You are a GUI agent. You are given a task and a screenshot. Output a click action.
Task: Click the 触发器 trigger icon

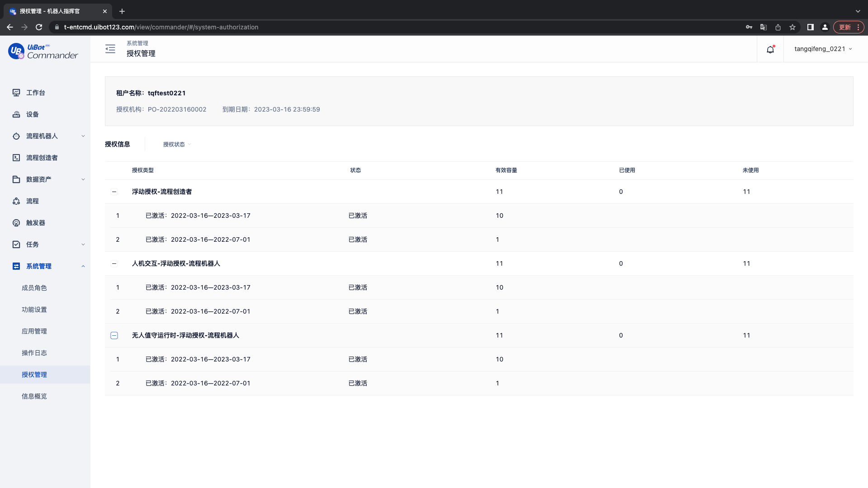[16, 223]
